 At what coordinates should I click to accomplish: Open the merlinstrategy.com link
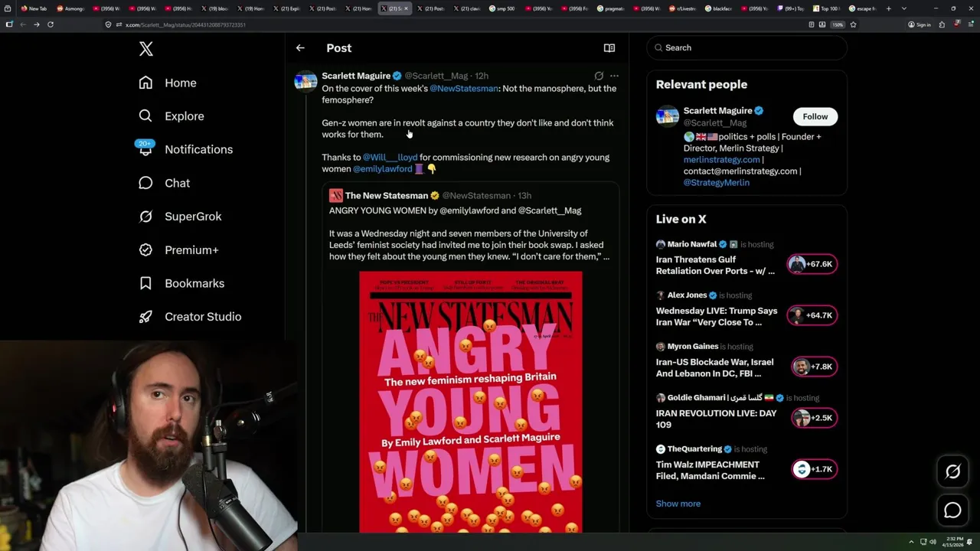click(721, 160)
